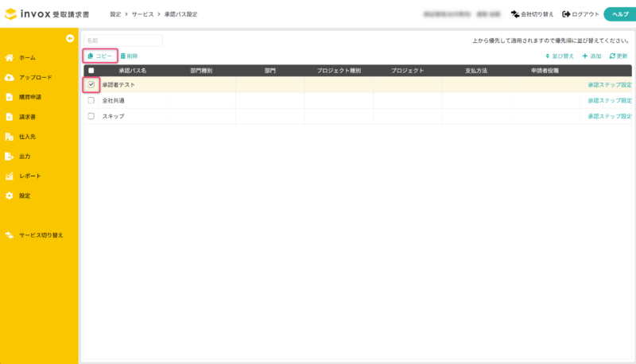Delete selected path with 削除
Image resolution: width=636 pixels, height=364 pixels.
click(129, 56)
